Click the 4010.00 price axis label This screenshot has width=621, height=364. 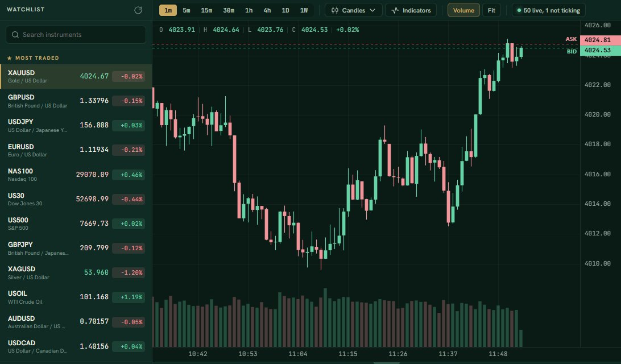pos(598,263)
